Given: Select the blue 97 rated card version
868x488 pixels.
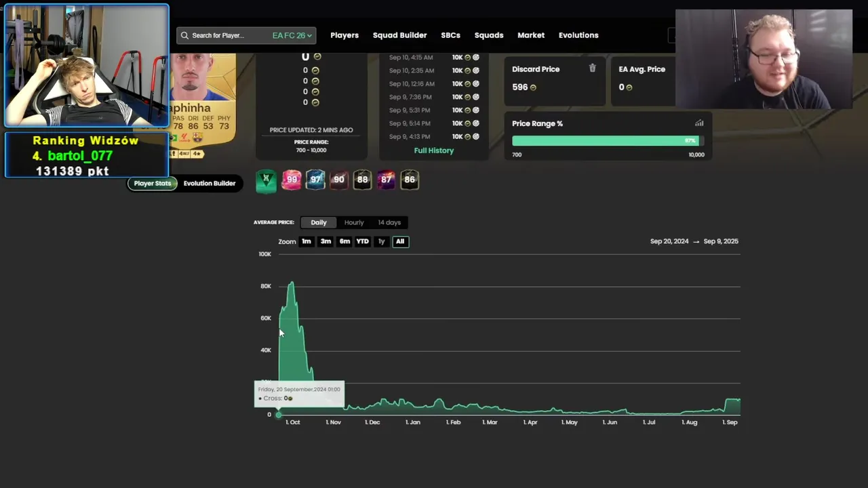Looking at the screenshot, I should 315,180.
